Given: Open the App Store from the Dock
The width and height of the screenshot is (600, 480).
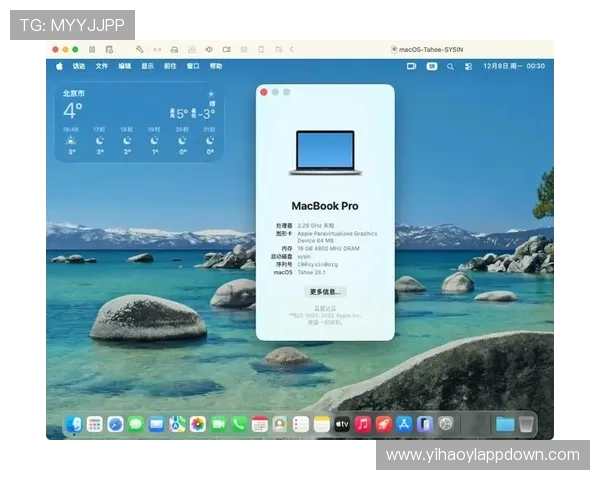Looking at the screenshot, I should [404, 424].
